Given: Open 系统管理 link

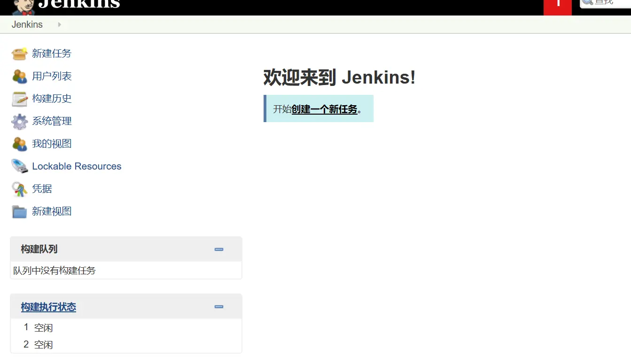Looking at the screenshot, I should pos(52,121).
